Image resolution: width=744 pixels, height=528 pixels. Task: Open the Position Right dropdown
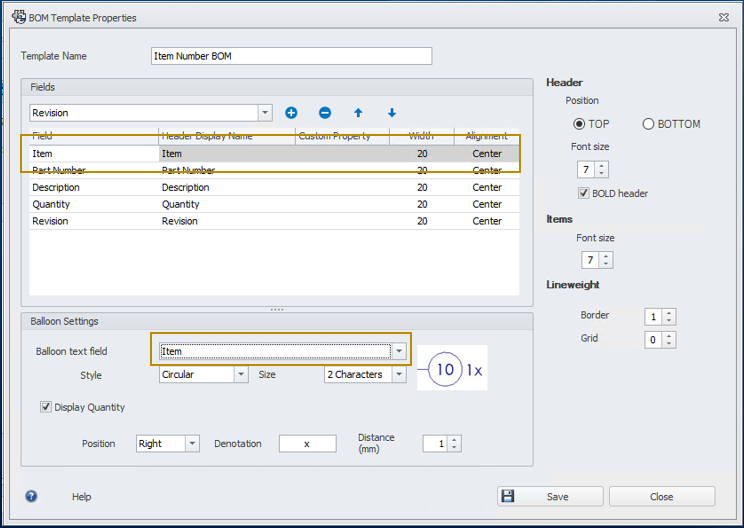click(192, 444)
